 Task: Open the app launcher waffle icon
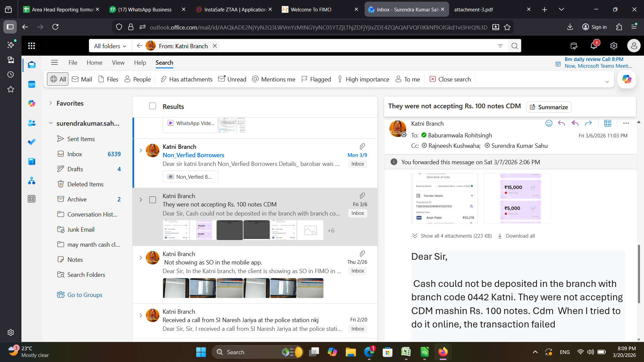[x=32, y=46]
